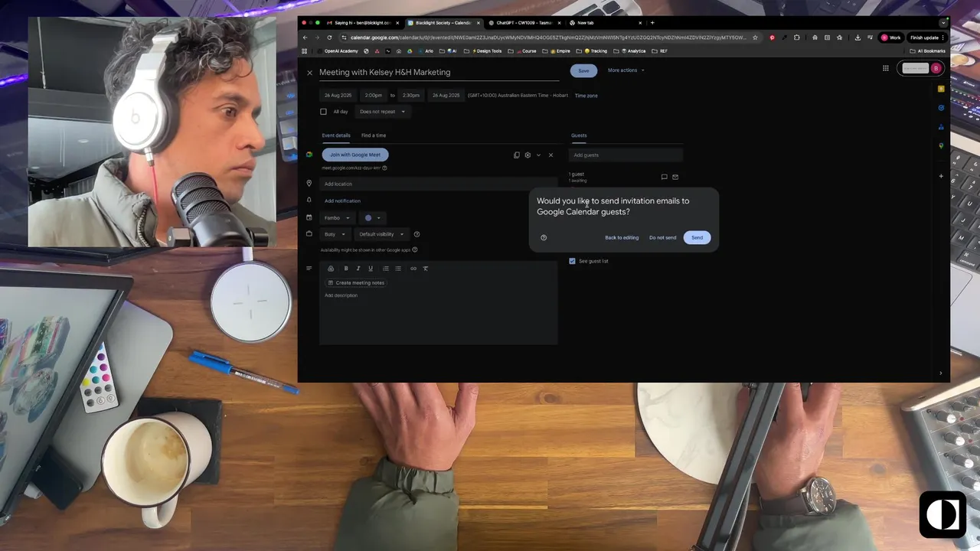Open the More actions dropdown
Viewport: 980px width, 551px height.
[626, 70]
